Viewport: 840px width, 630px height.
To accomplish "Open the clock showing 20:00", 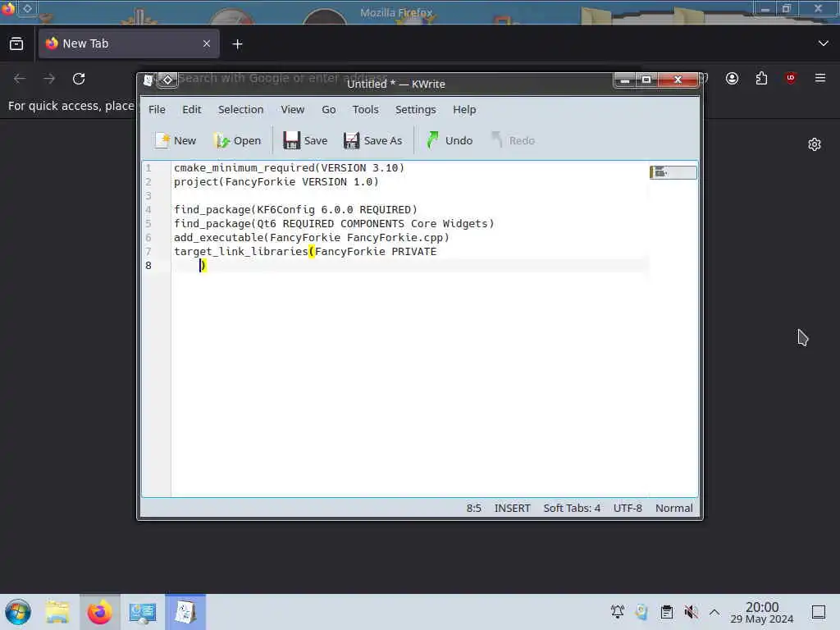I will [x=762, y=612].
